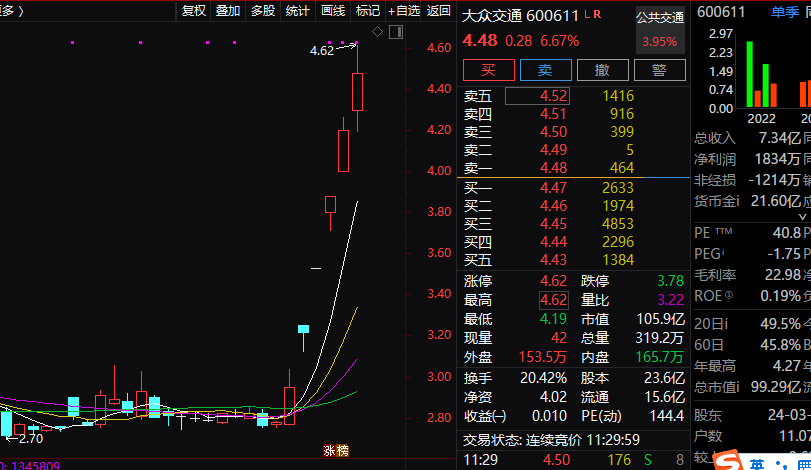Click the 量比 value 3.22
811x470 pixels.
point(670,300)
